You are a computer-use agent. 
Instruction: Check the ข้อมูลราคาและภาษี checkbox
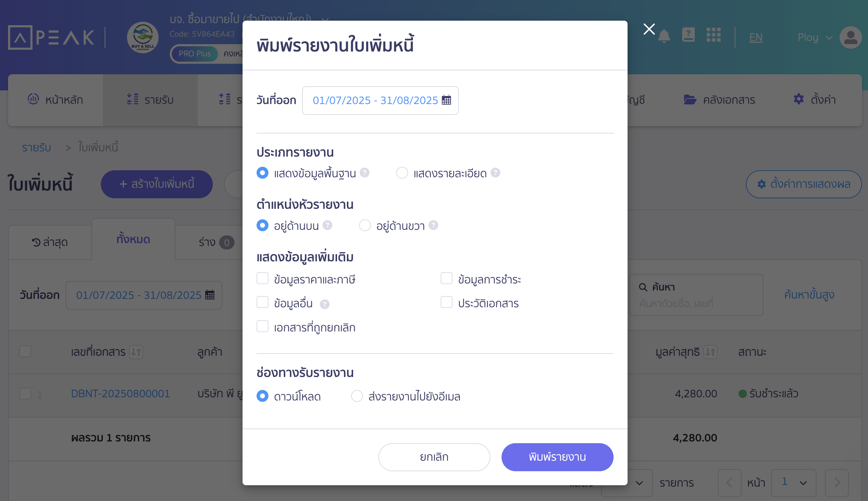pos(262,279)
